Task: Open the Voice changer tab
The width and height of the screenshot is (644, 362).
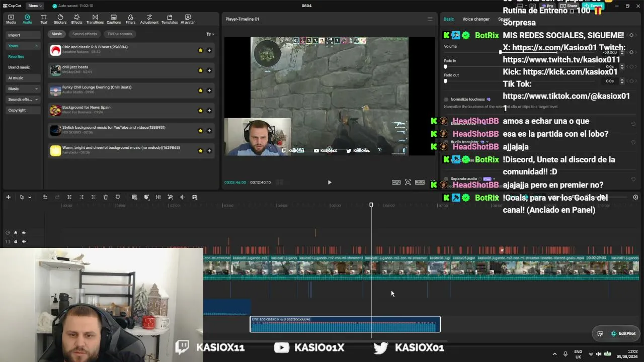Action: pos(476,19)
